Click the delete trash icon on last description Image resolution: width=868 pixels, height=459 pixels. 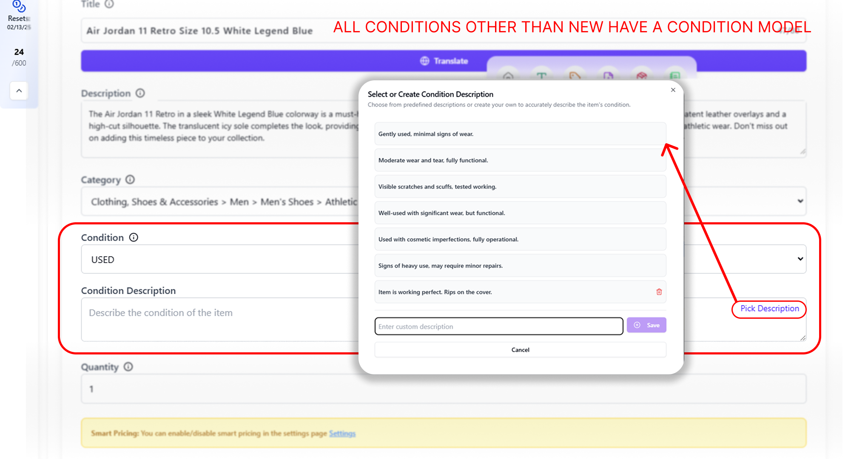[659, 292]
